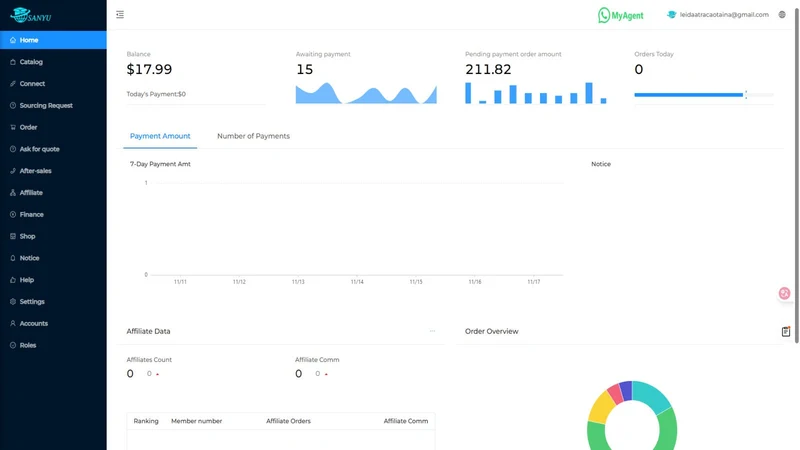
Task: Open the Connect menu item
Action: [x=53, y=84]
